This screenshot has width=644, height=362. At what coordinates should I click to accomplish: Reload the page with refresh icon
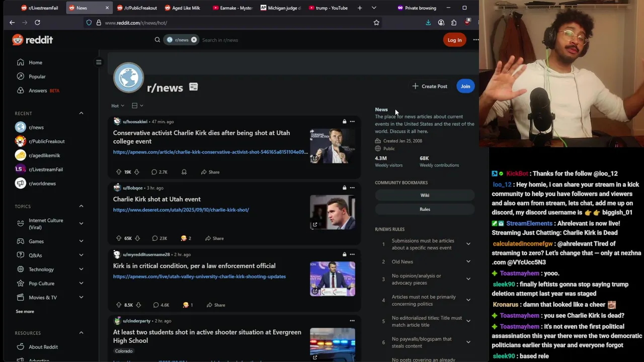pos(37,23)
